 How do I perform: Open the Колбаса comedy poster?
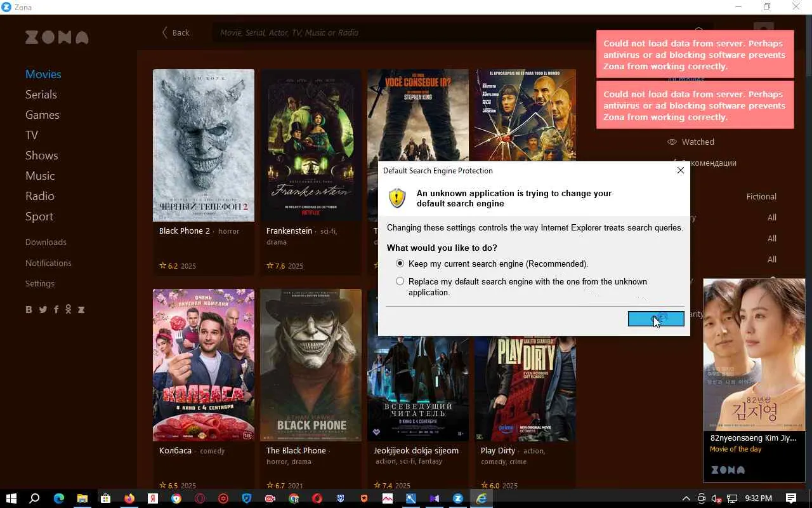coord(204,365)
